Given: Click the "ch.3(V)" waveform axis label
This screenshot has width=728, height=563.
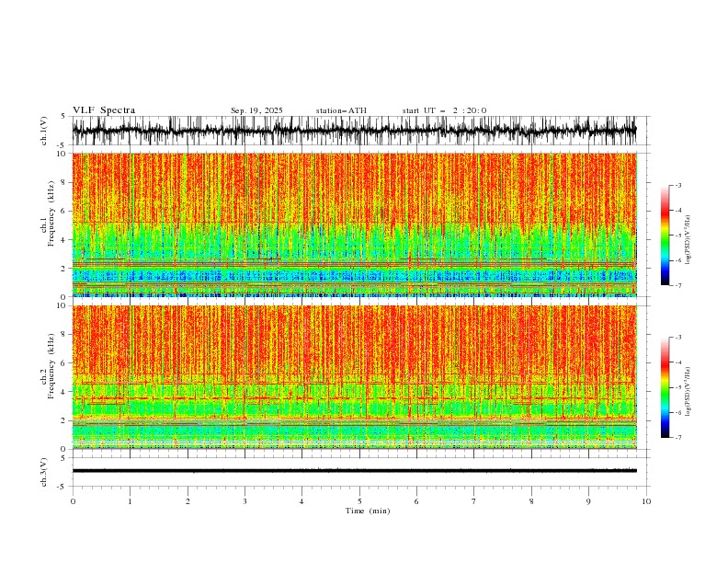Looking at the screenshot, I should coord(44,472).
